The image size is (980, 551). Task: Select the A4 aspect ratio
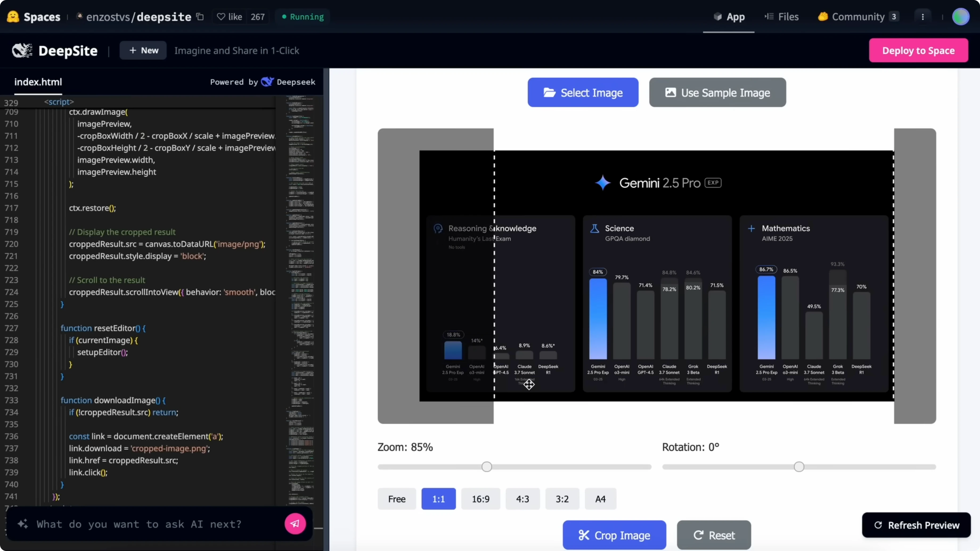tap(600, 499)
